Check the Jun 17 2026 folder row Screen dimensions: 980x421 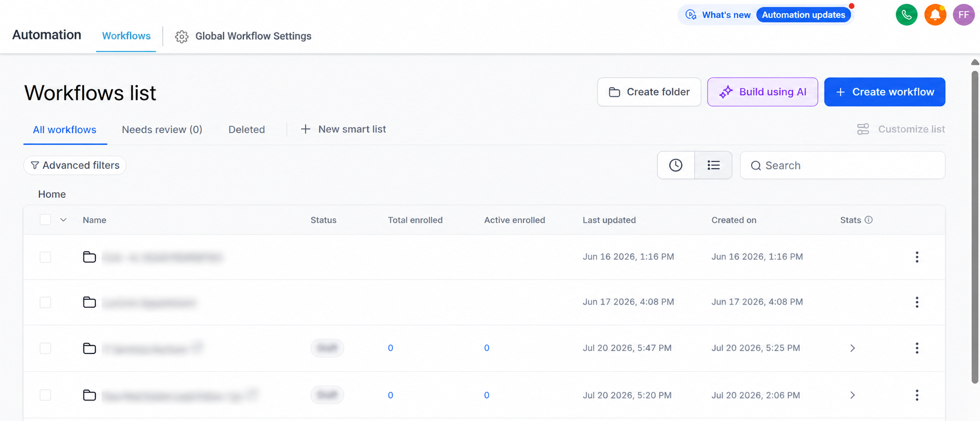(45, 302)
